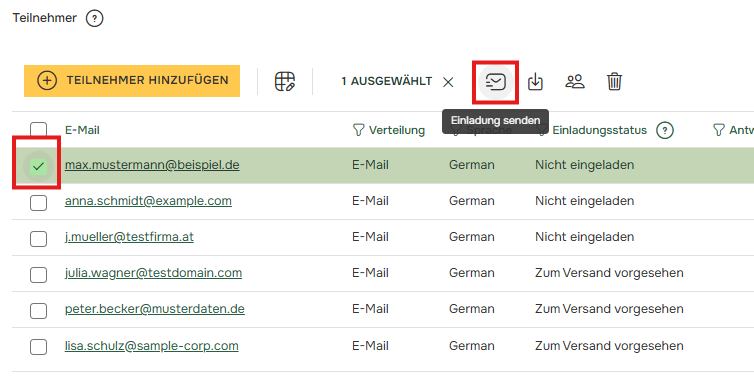This screenshot has width=754, height=388.
Task: Click Nicht eingeladen in max.mustermann row
Action: [584, 165]
